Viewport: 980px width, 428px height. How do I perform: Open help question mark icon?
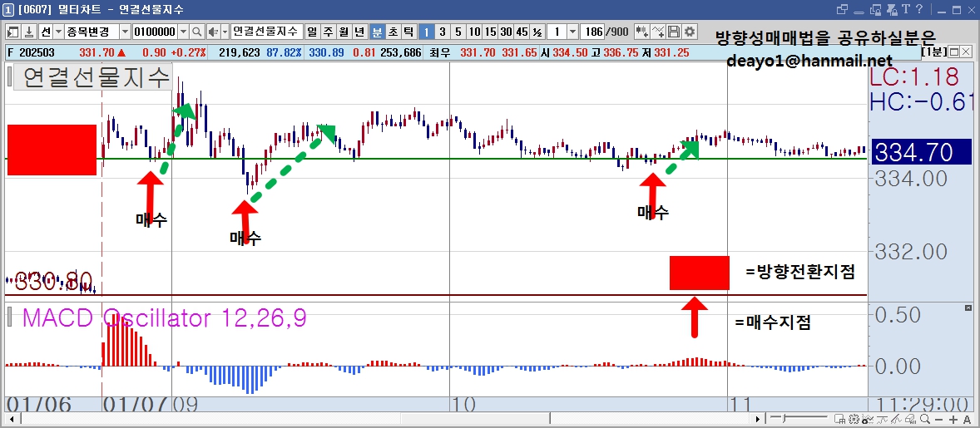(918, 9)
